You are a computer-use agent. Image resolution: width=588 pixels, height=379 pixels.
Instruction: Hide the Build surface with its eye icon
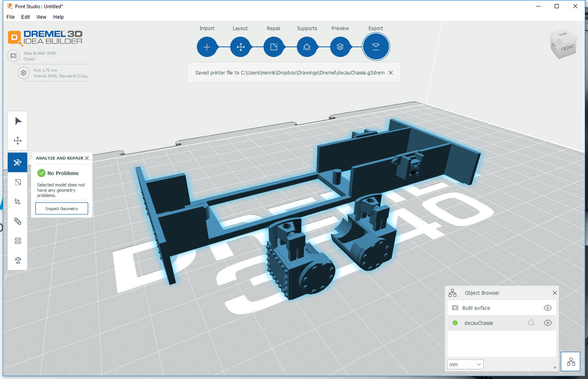tap(548, 308)
